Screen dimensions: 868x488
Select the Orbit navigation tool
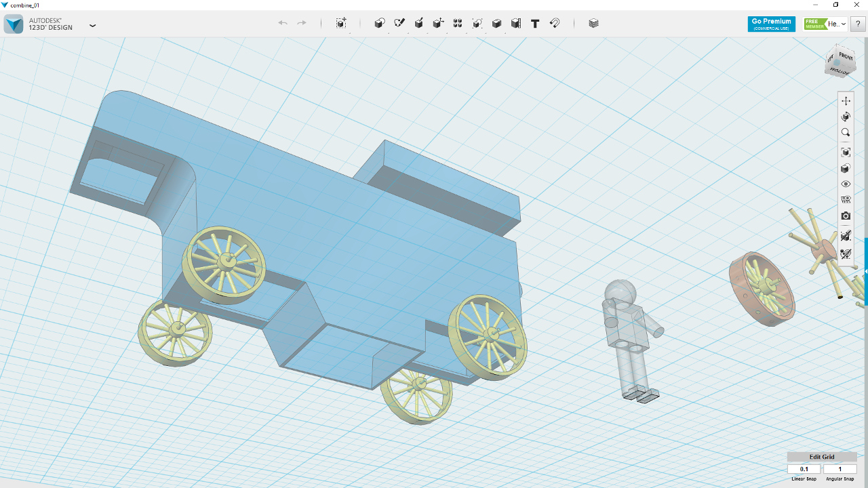pos(846,117)
